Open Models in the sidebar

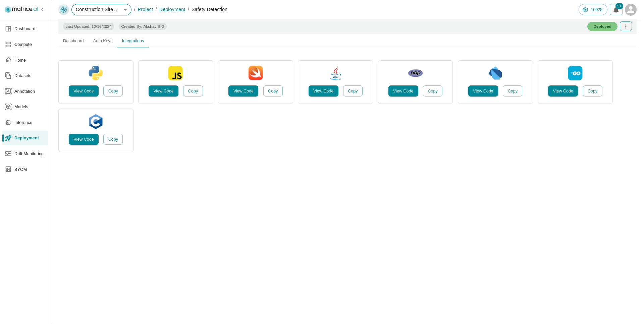tap(25, 107)
